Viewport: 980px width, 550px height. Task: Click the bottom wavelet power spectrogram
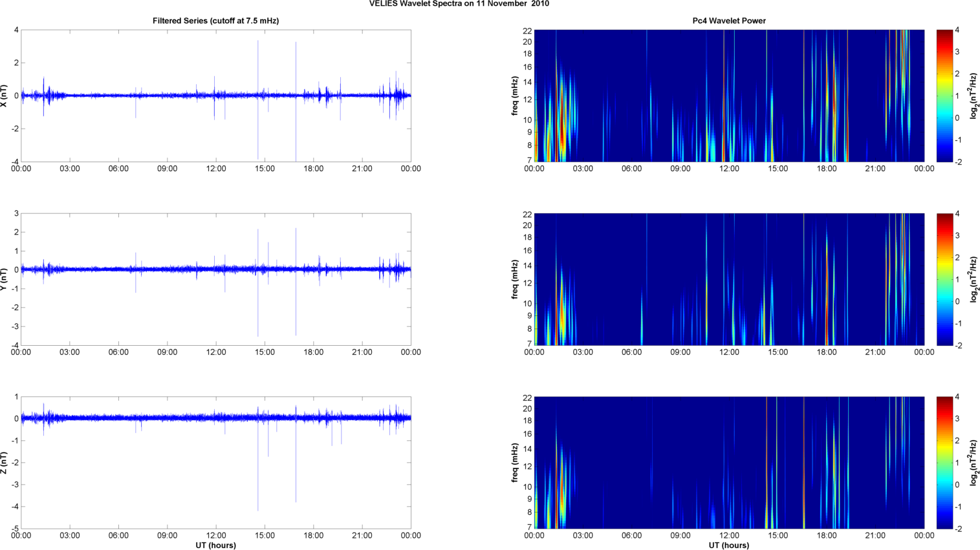[729, 463]
